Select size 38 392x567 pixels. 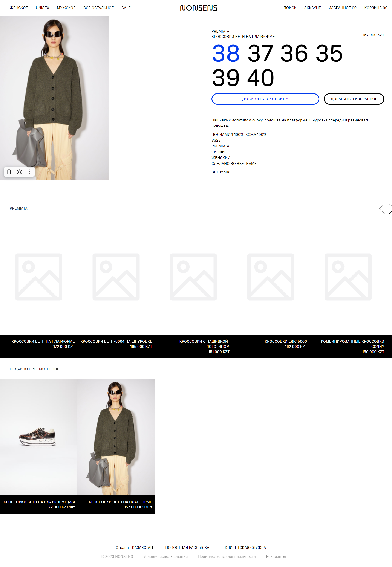(x=226, y=53)
